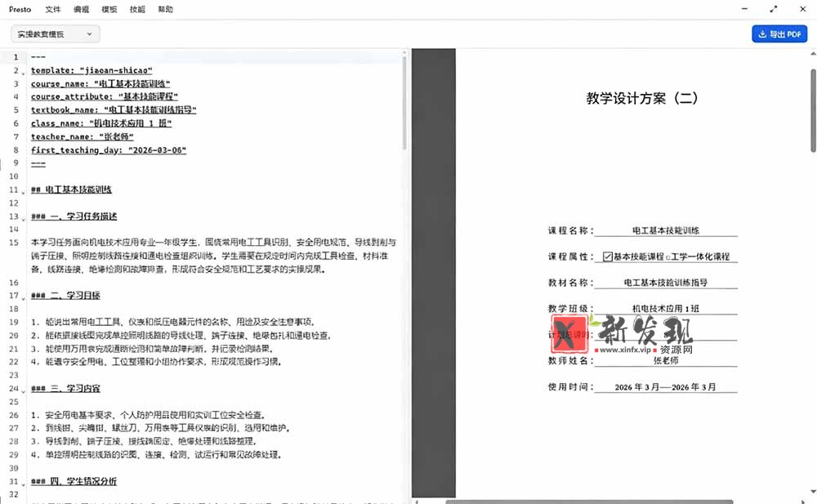Click the ### 二、学习目标 heading

65,296
